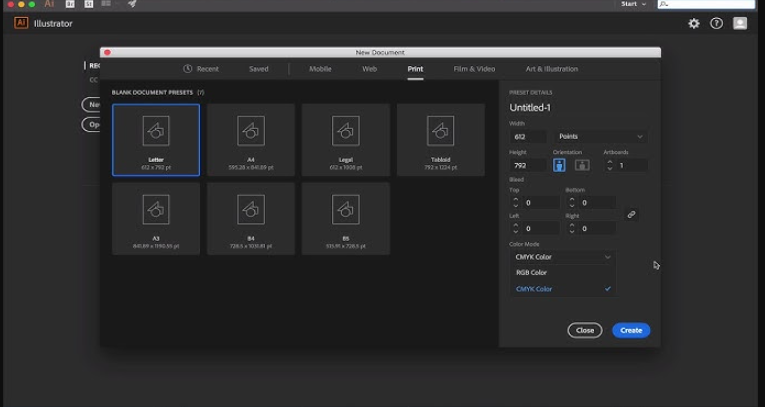The height and width of the screenshot is (407, 765).
Task: Click the link bleed values chain icon
Action: point(631,214)
